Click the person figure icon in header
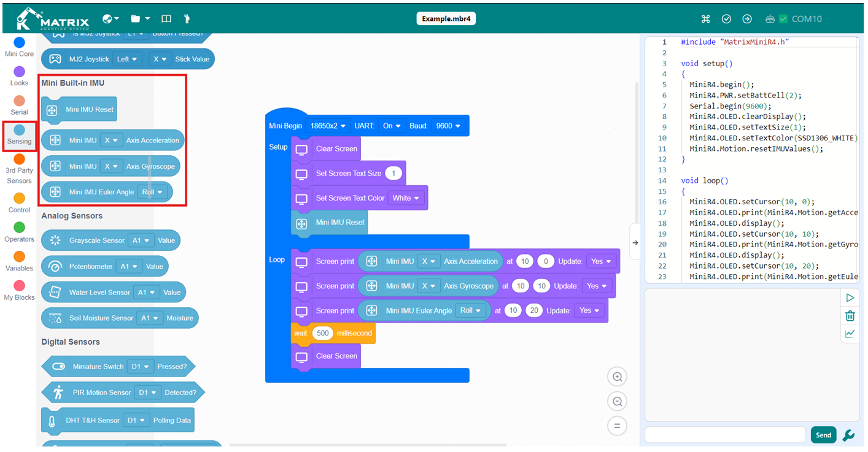The height and width of the screenshot is (452, 868). 187,19
